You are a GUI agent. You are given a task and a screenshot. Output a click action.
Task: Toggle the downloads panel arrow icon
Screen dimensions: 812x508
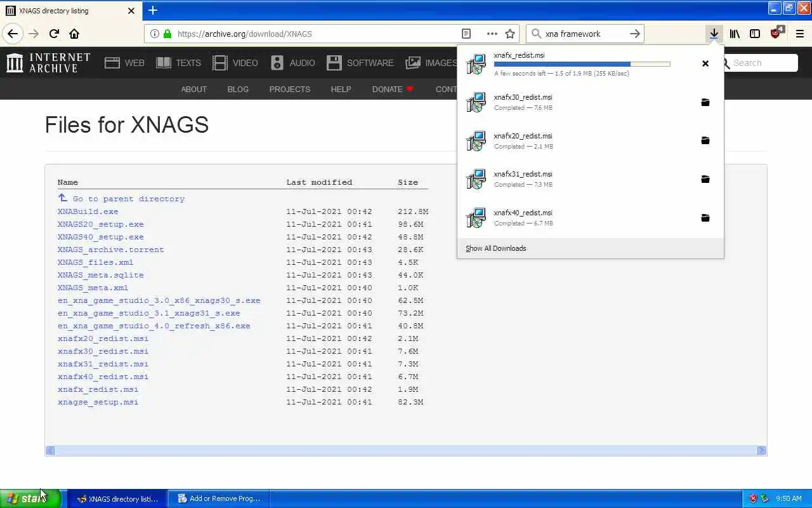coord(714,34)
